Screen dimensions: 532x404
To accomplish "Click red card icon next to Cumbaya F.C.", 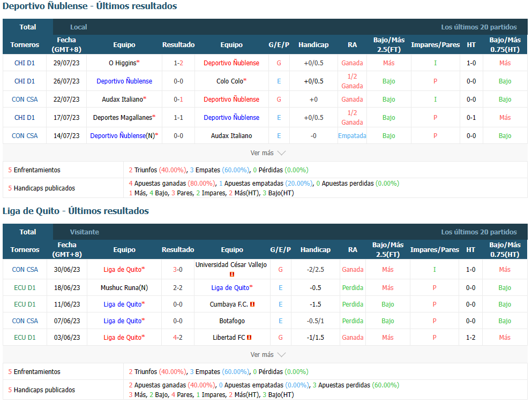I will click(252, 304).
